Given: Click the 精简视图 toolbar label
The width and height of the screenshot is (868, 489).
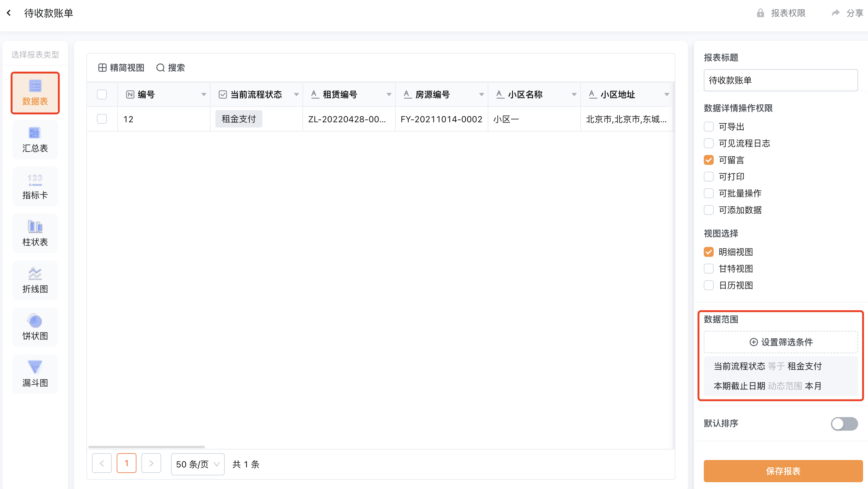Looking at the screenshot, I should (x=127, y=68).
